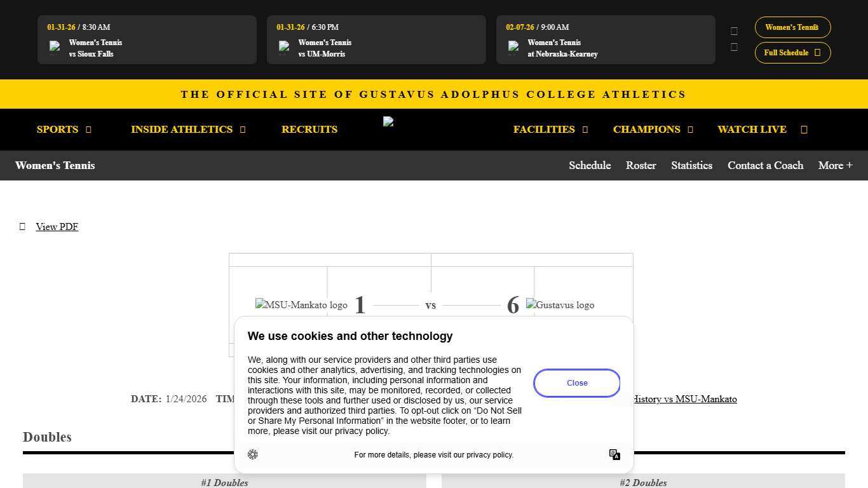Click the Women's Tennis vs Sioux Falls event logo

[55, 47]
